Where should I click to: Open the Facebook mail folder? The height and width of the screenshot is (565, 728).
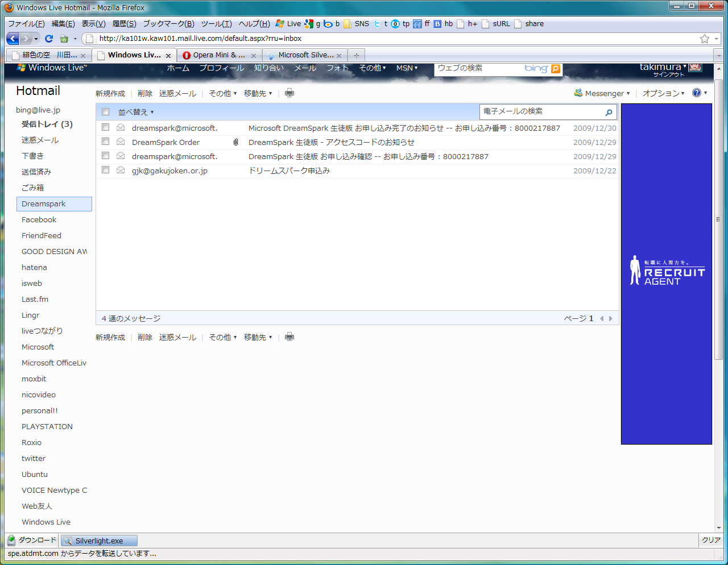coord(39,219)
